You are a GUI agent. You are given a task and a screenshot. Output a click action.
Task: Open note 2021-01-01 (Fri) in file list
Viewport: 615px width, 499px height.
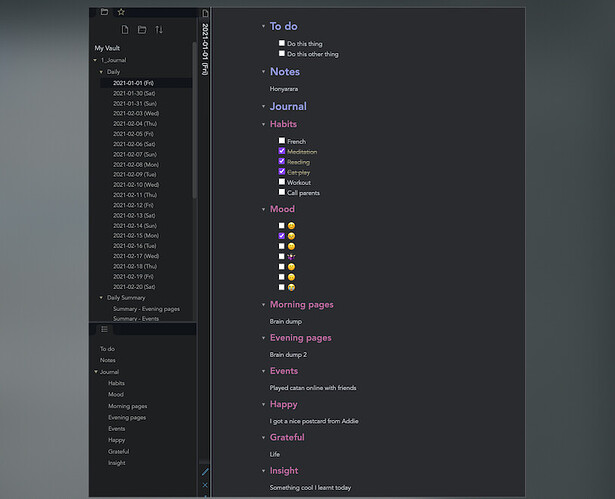133,83
